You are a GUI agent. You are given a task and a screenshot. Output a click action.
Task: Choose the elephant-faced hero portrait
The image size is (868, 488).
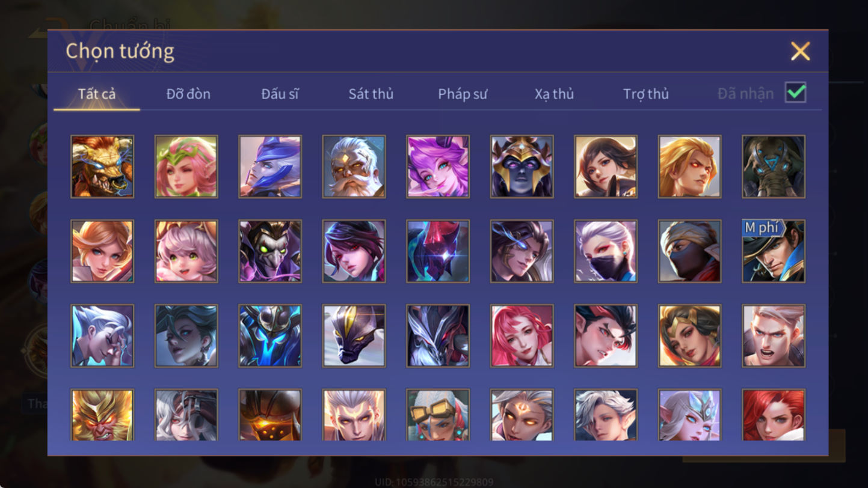774,166
